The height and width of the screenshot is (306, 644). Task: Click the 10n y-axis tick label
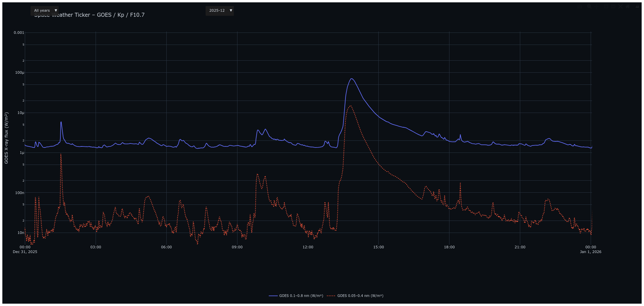(21, 233)
